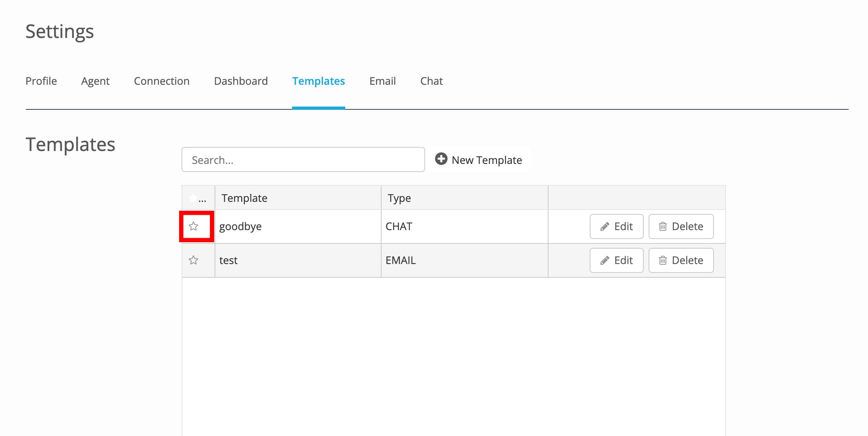Star the goodbye template as favorite
Screen dimensions: 868x436
(194, 226)
